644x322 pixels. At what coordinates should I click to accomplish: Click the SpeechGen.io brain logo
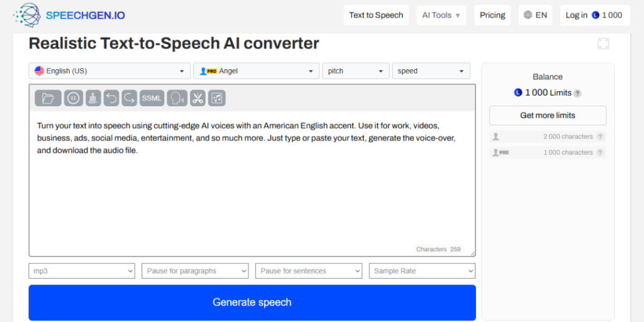coord(28,15)
